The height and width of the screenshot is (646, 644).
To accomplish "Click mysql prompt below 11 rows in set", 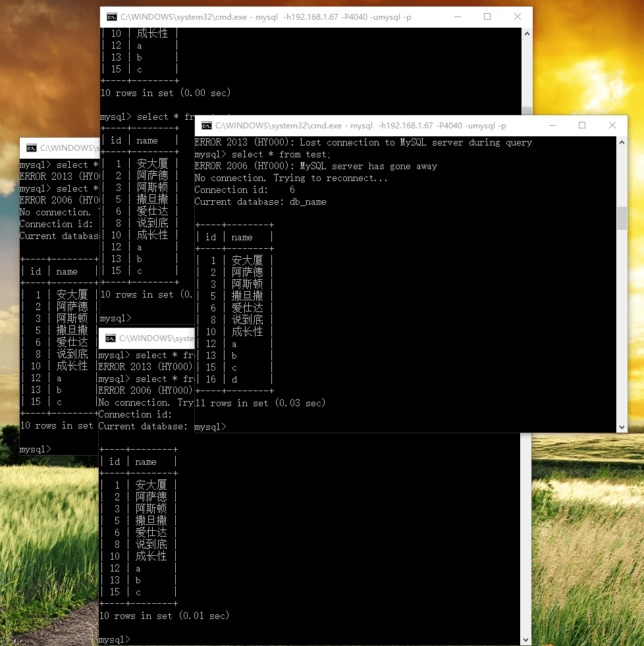I will point(210,427).
